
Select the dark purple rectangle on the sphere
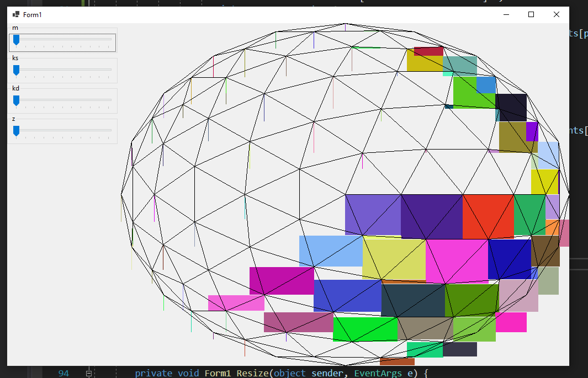pos(431,216)
